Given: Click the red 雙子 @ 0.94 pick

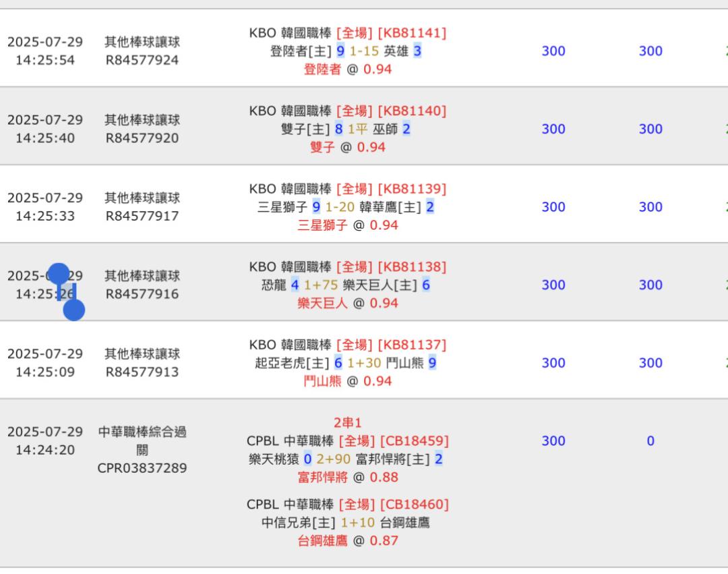Looking at the screenshot, I should (x=348, y=147).
